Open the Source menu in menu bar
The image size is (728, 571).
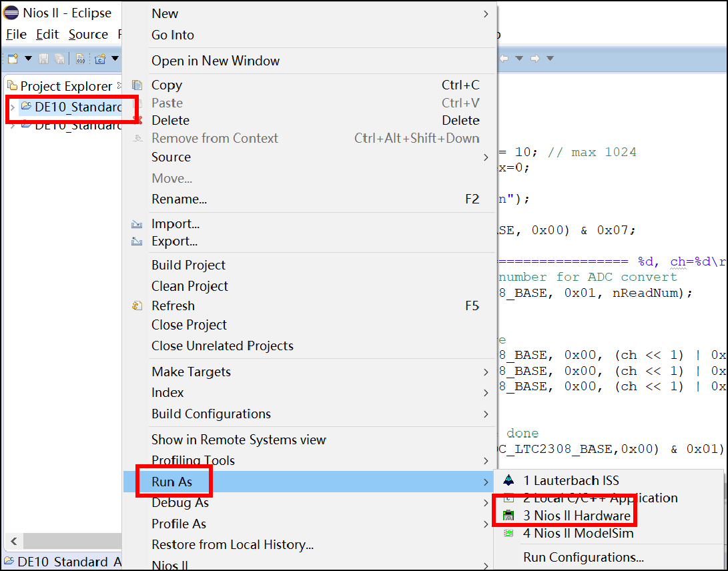pyautogui.click(x=88, y=34)
